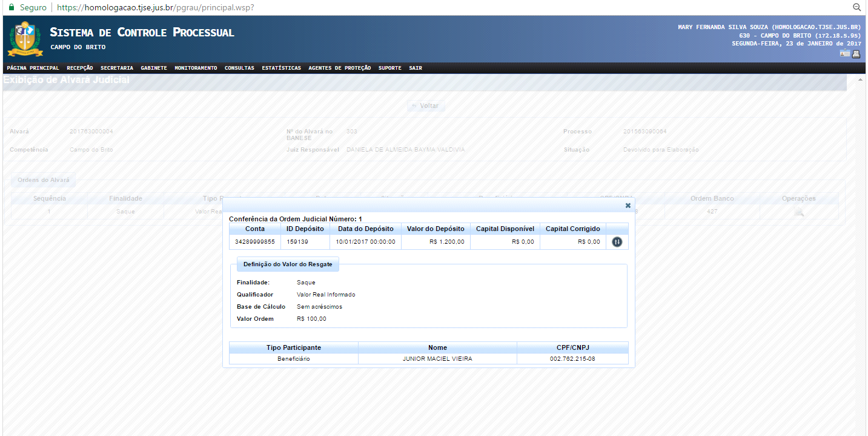This screenshot has width=868, height=436.
Task: Open the Consultas menu
Action: 239,68
